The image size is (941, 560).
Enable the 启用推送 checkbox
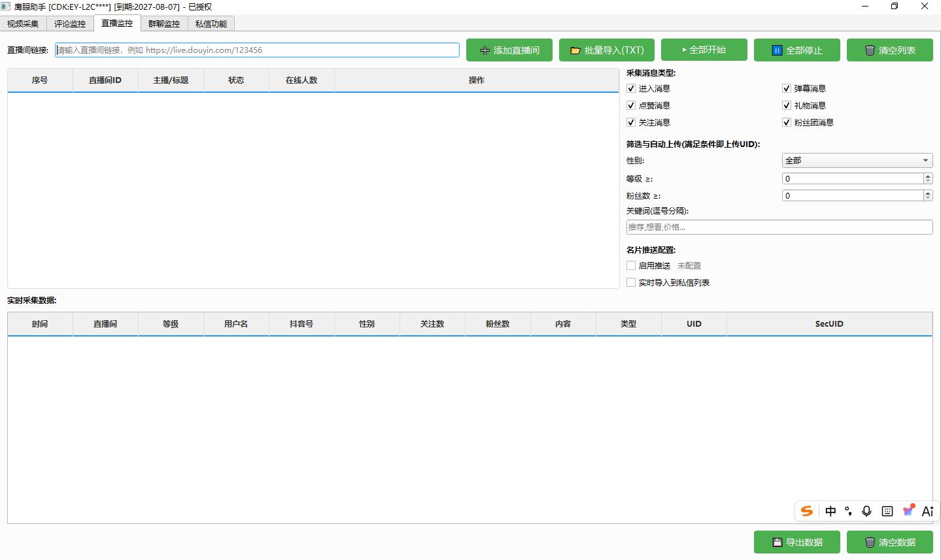(x=631, y=265)
